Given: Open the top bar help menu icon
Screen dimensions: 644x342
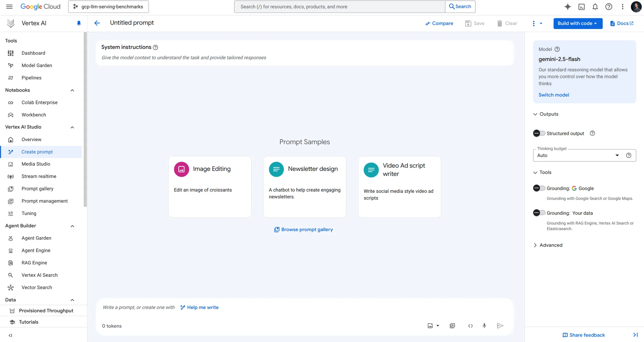Looking at the screenshot, I should pos(609,6).
